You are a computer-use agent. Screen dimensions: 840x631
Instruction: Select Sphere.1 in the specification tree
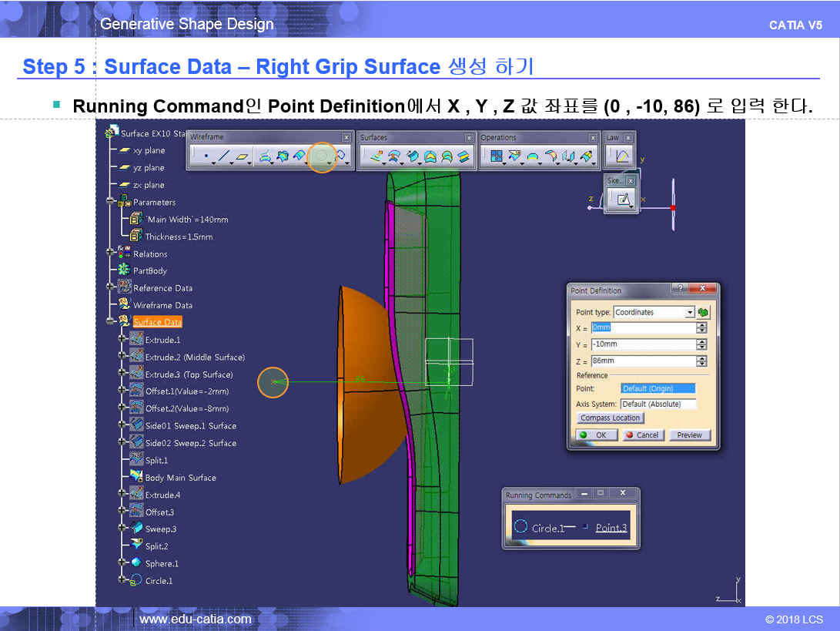tap(162, 563)
